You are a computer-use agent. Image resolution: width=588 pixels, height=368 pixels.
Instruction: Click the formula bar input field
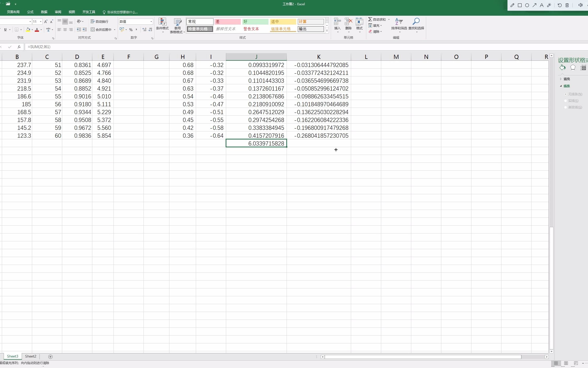301,47
